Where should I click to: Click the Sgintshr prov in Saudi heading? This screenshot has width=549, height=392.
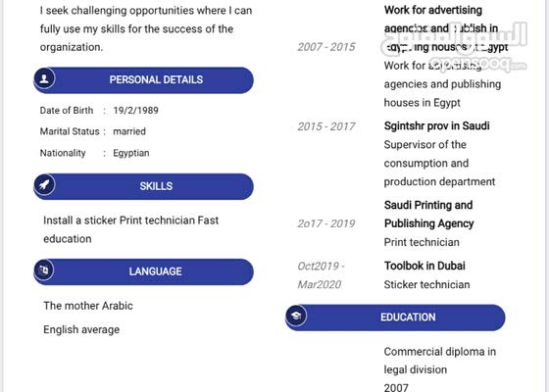coord(436,125)
